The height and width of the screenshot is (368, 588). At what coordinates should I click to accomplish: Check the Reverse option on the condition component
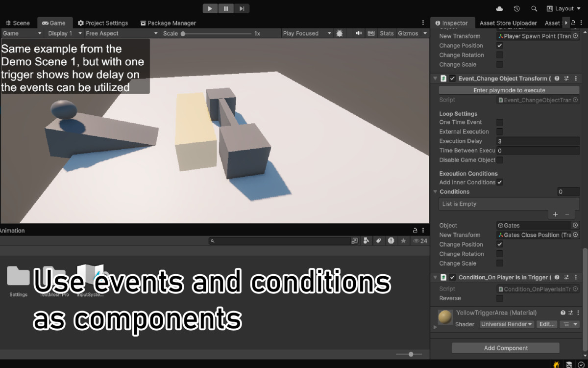pos(500,298)
